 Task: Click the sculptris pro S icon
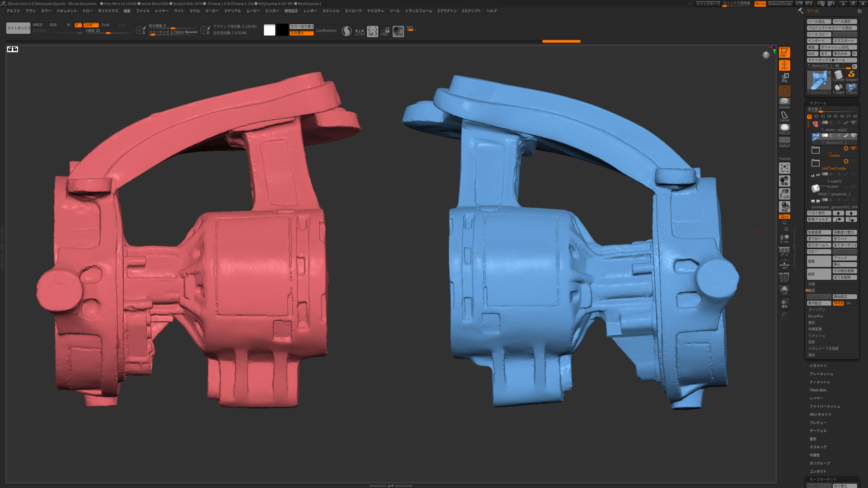(x=347, y=31)
